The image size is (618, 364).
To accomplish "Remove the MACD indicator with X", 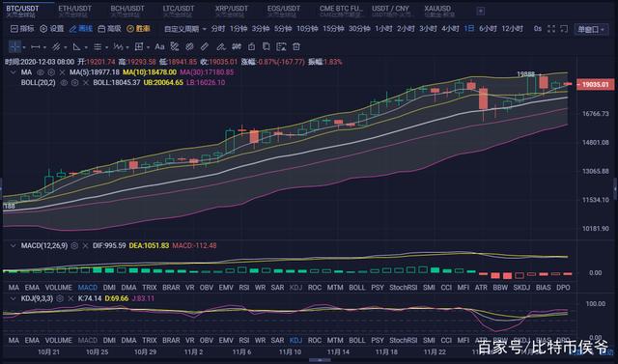I will (x=85, y=246).
